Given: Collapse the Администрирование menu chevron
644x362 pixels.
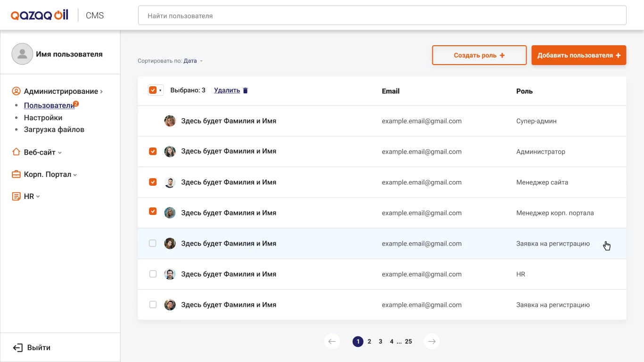Looking at the screenshot, I should [101, 92].
